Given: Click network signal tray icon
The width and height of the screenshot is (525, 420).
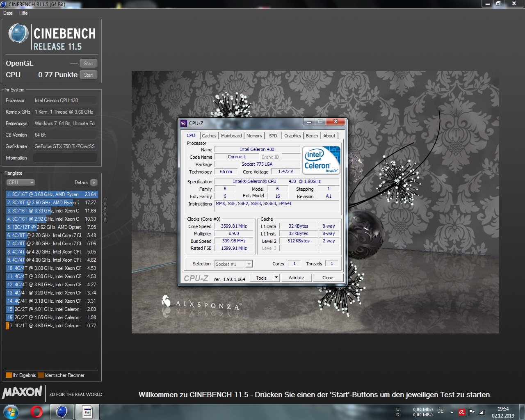Looking at the screenshot, I should click(482, 412).
